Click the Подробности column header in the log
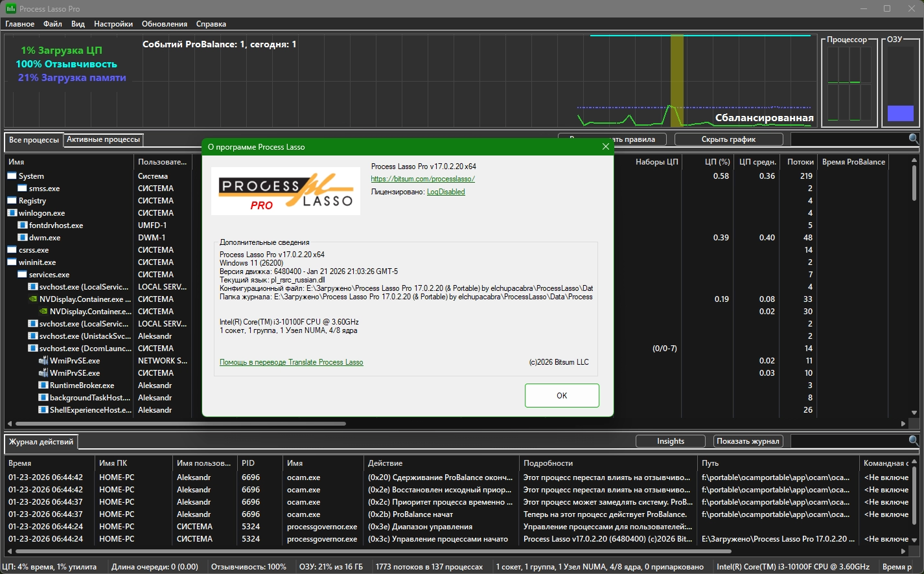 coord(610,463)
